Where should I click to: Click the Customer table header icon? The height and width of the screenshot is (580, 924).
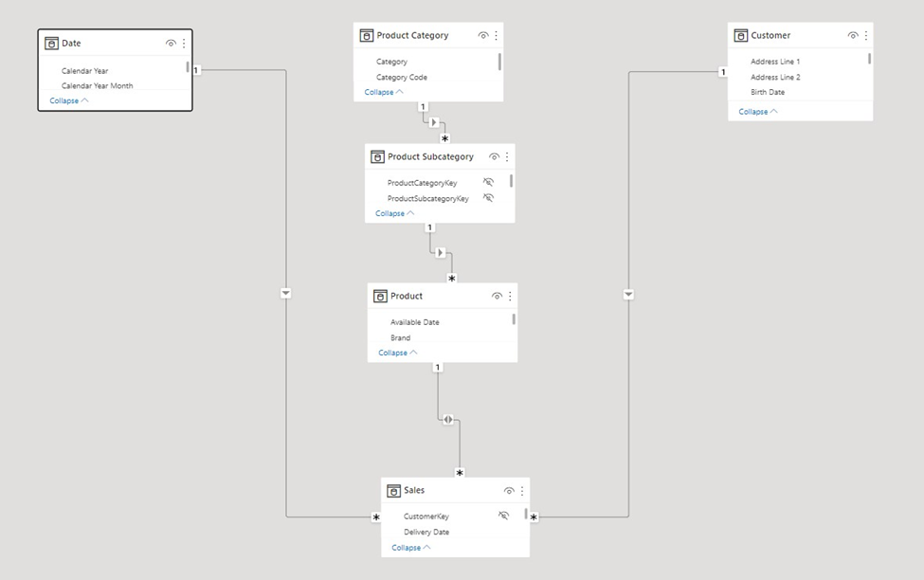point(740,35)
